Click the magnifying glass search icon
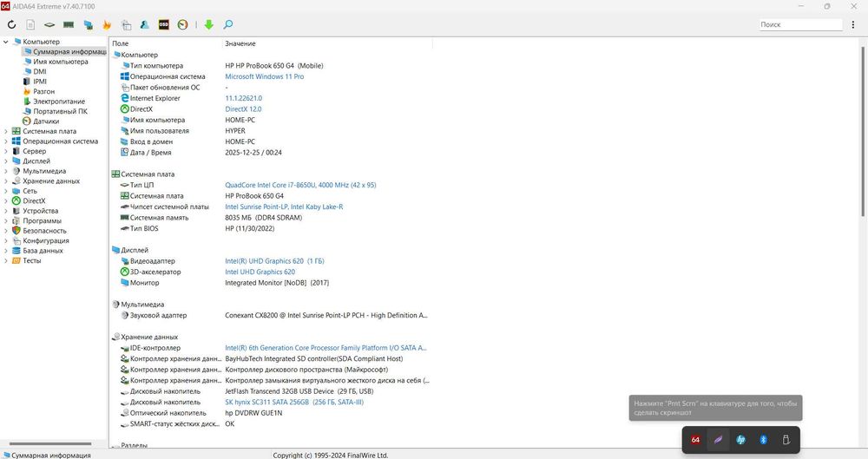Screen dimensions: 868x459 click(228, 24)
